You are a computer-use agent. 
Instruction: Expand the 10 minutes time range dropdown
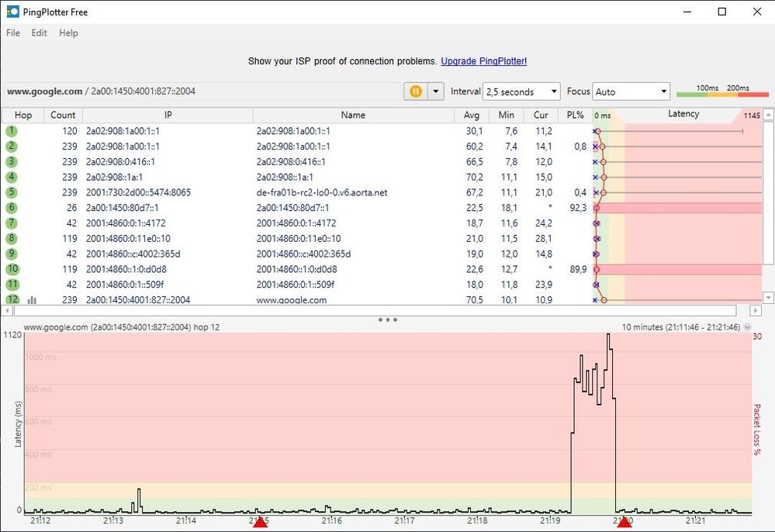click(747, 327)
